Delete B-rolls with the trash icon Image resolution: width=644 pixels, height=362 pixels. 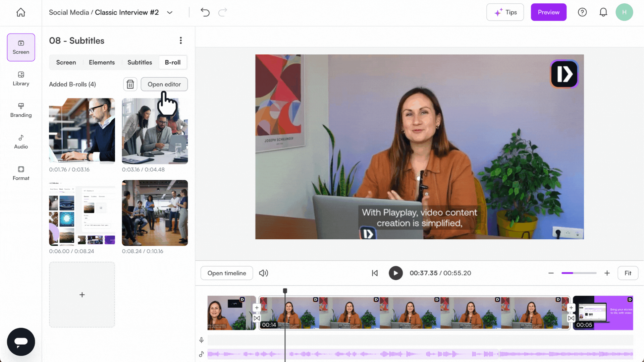click(x=130, y=84)
